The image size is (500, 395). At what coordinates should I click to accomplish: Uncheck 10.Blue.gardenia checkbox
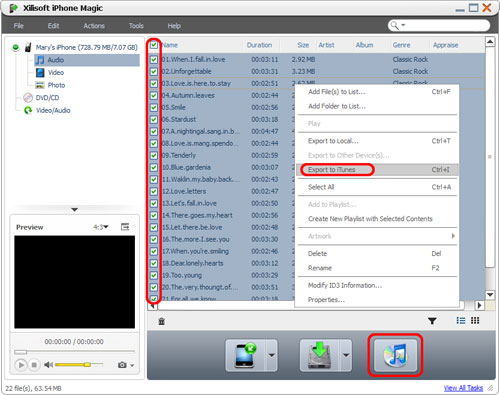tap(154, 168)
